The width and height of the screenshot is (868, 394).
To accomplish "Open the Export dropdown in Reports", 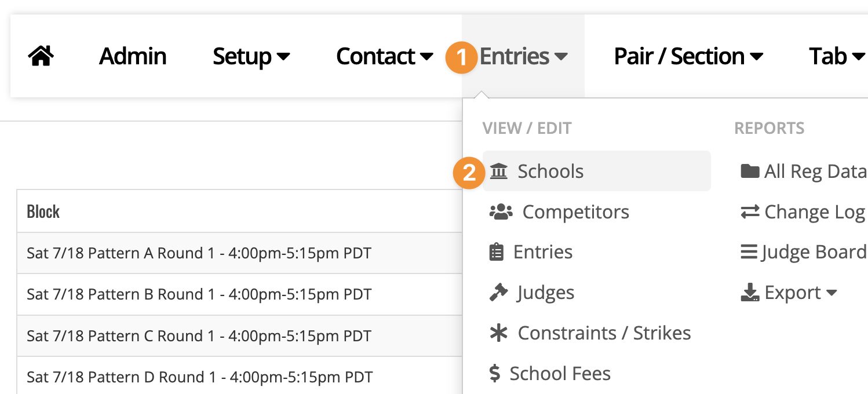I will (x=789, y=293).
